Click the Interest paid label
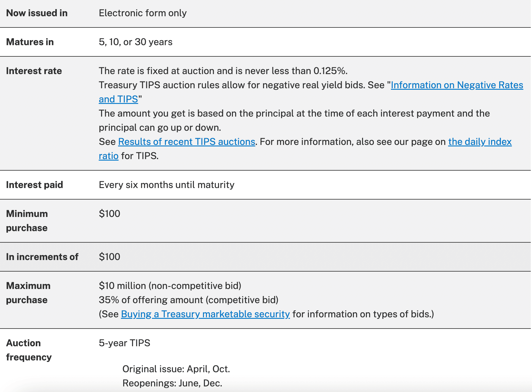 (x=35, y=185)
